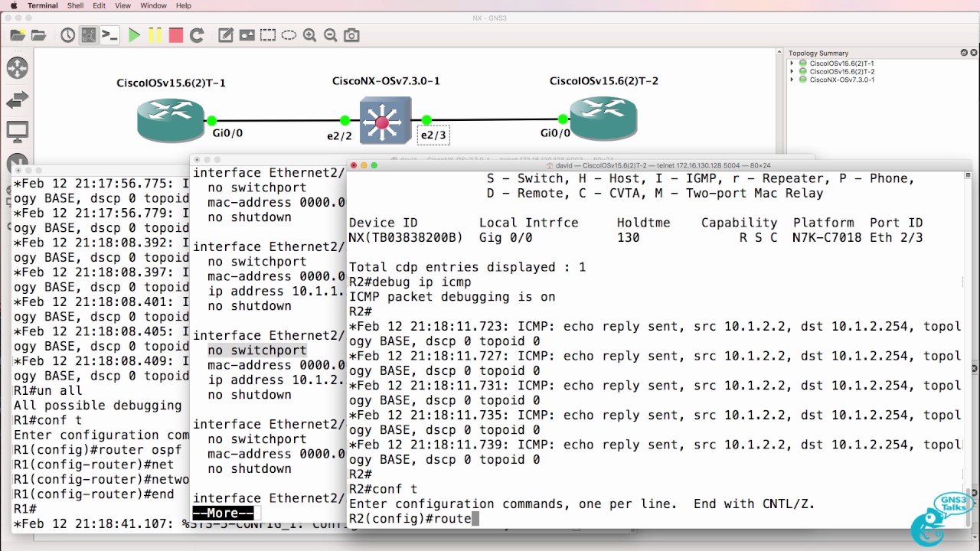Open the Help menu
980x551 pixels.
point(184,5)
